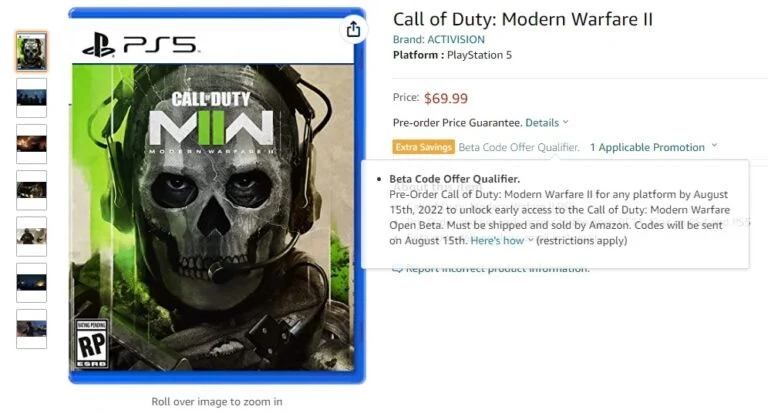Viewport: 768px width, 413px height.
Task: Click Report incorrect product information link
Action: [497, 268]
